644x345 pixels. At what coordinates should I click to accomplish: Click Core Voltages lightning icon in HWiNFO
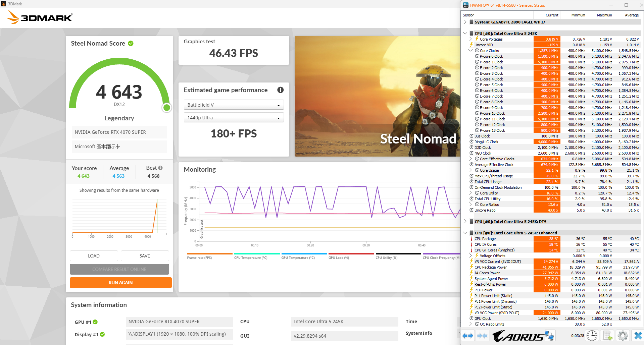click(x=477, y=39)
